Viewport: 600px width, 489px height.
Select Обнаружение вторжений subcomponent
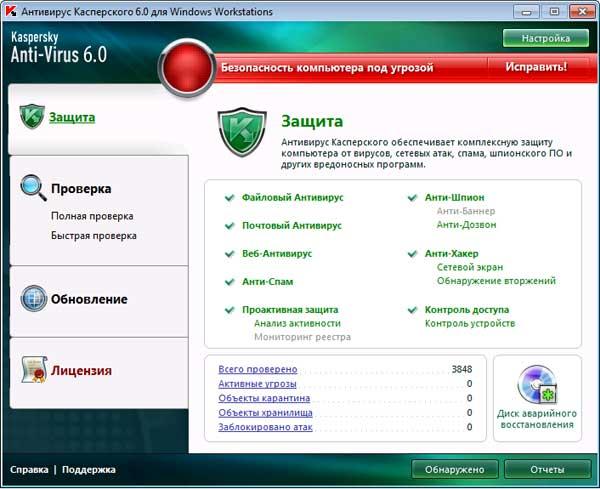(496, 281)
